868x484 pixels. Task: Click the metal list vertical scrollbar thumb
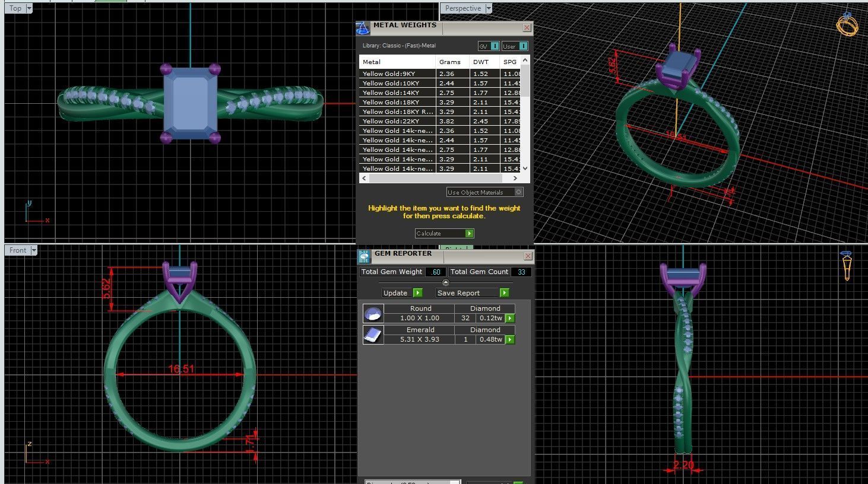click(525, 81)
